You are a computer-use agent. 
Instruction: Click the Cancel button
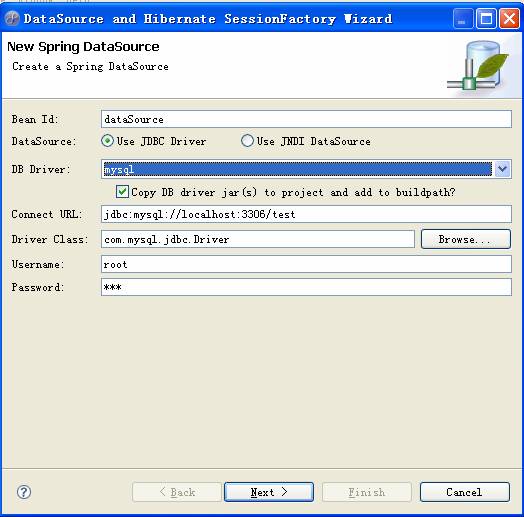tap(465, 492)
